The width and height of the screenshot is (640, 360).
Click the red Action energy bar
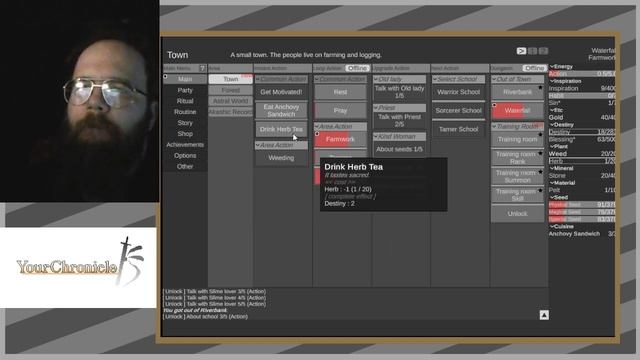[x=582, y=74]
